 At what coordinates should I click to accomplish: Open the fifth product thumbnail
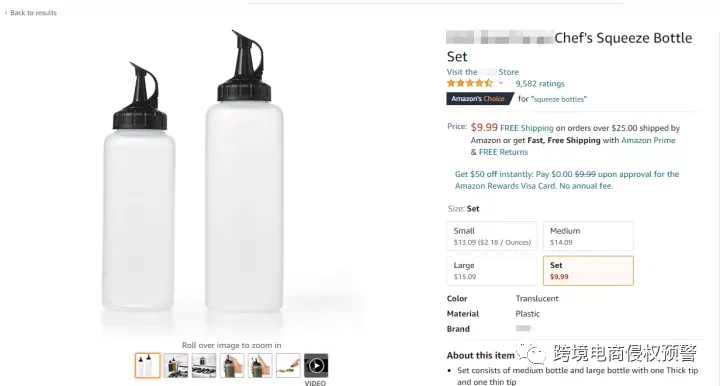tap(260, 365)
